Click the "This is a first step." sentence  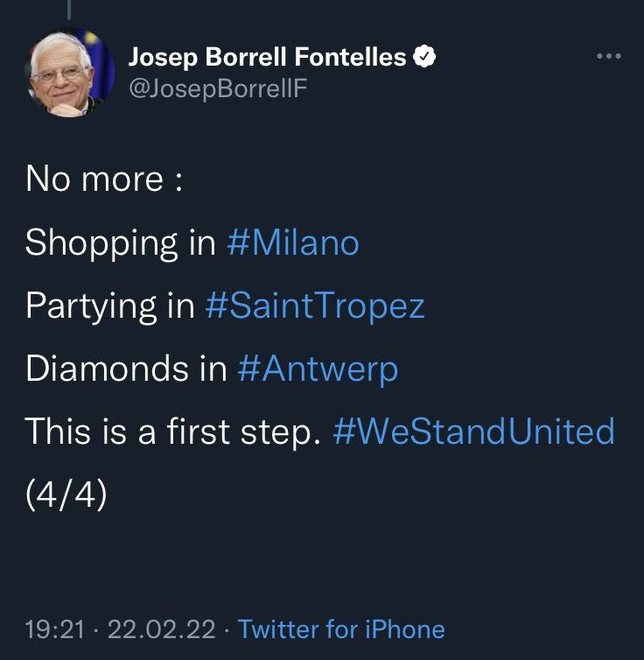(173, 432)
